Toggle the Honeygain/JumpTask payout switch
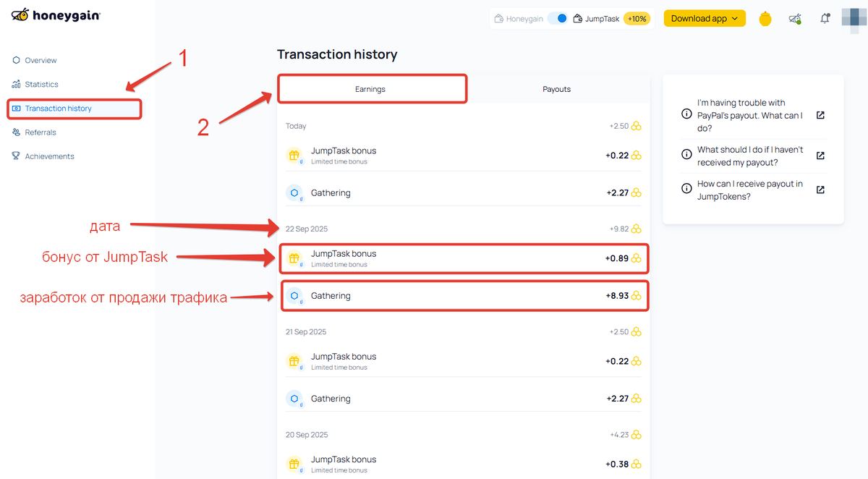Viewport: 868px width, 479px height. [557, 19]
